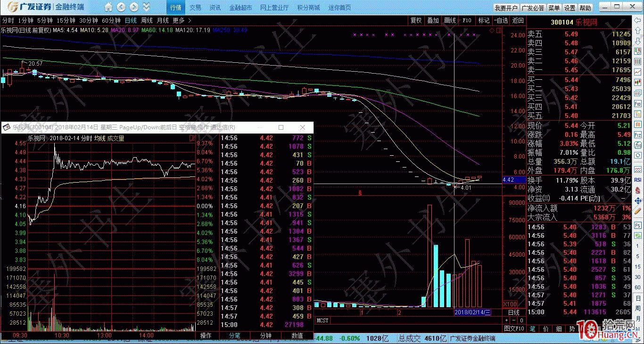Expand the double-chevron down icon in toolbar
This screenshot has height=344, width=644.
(x=146, y=7)
